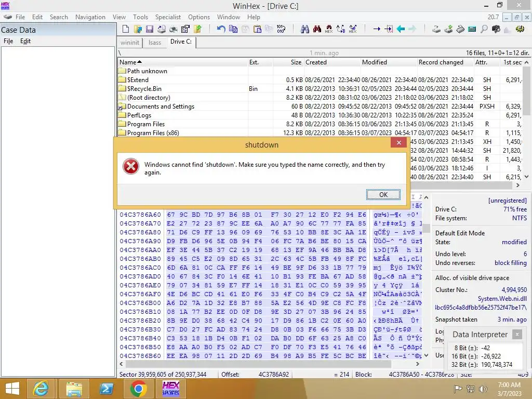
Task: Click the Paste clipboard icon
Action: [258, 29]
